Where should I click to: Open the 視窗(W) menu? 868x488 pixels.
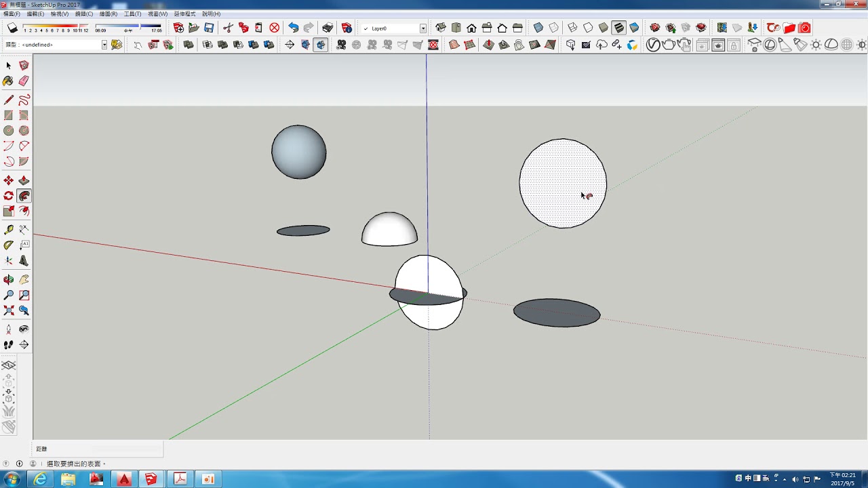point(158,14)
